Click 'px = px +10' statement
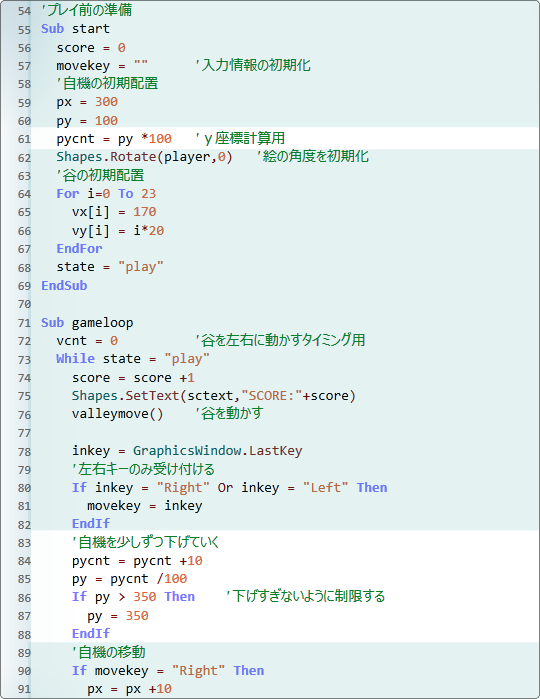 129,689
